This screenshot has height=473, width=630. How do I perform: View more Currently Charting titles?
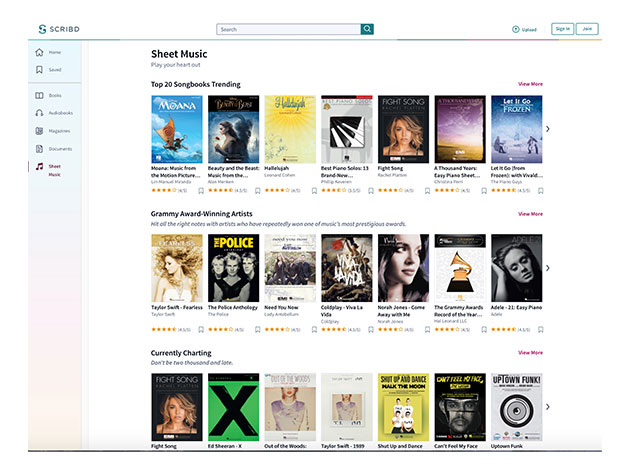(530, 352)
